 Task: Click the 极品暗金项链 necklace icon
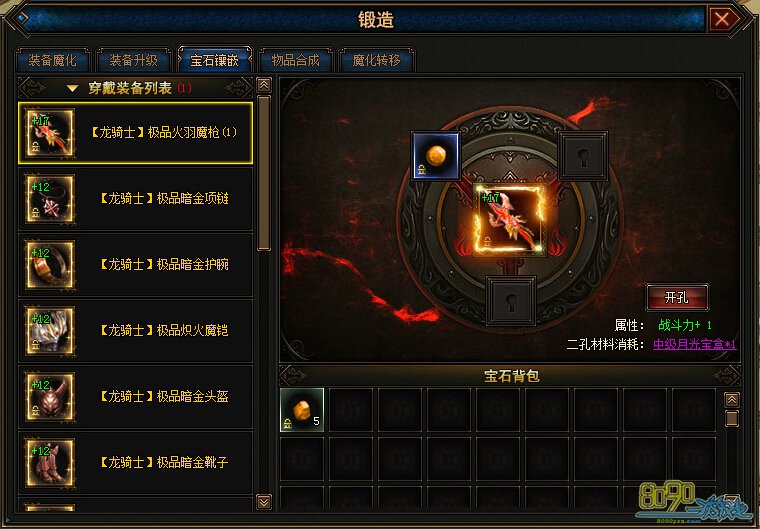(50, 199)
